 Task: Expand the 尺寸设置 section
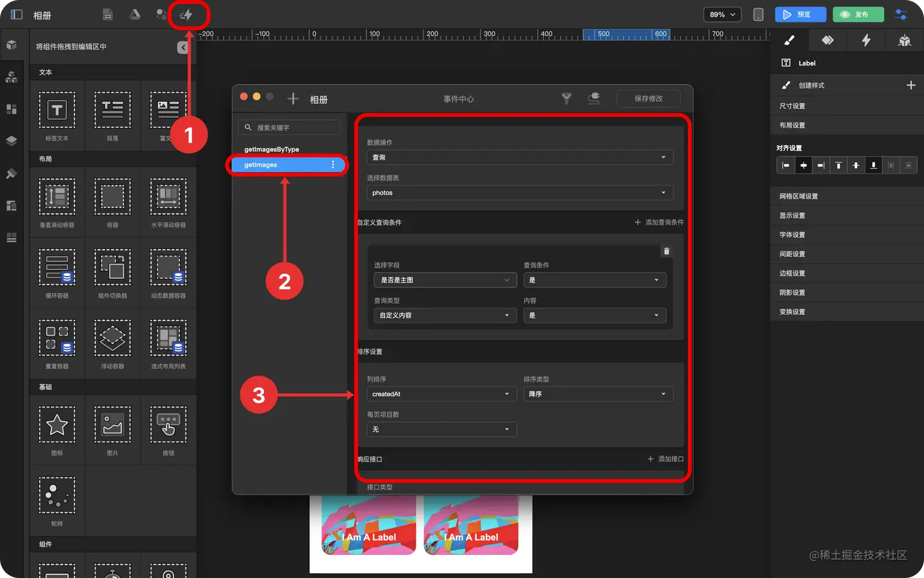(x=847, y=106)
